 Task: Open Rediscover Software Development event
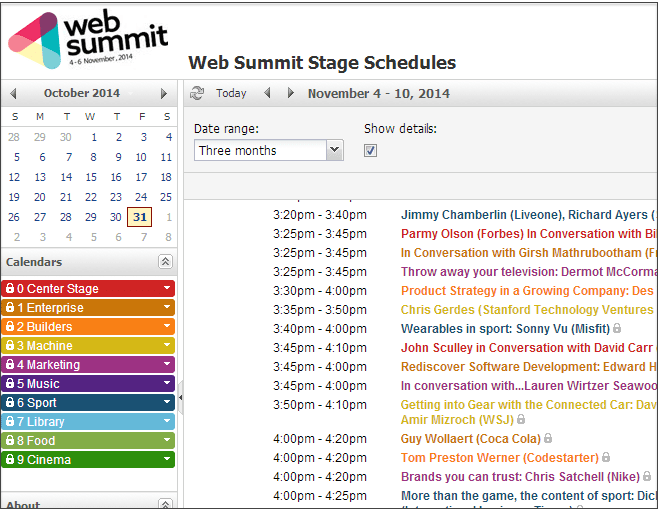(x=529, y=366)
